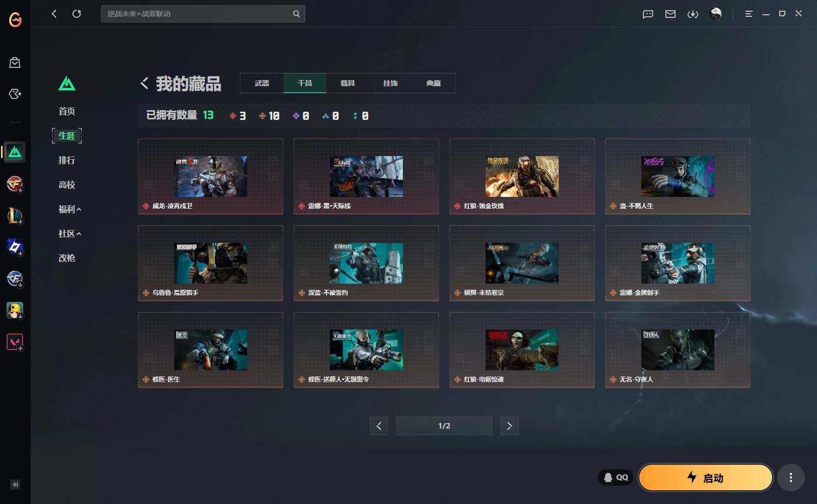Click the red rarity count 3
Image resolution: width=817 pixels, height=504 pixels.
pos(238,116)
